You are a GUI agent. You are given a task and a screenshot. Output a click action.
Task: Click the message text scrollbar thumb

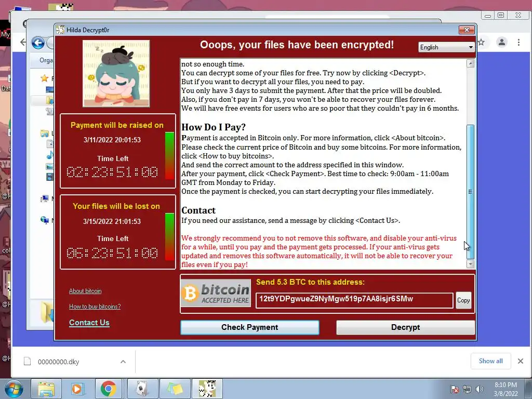click(x=470, y=192)
